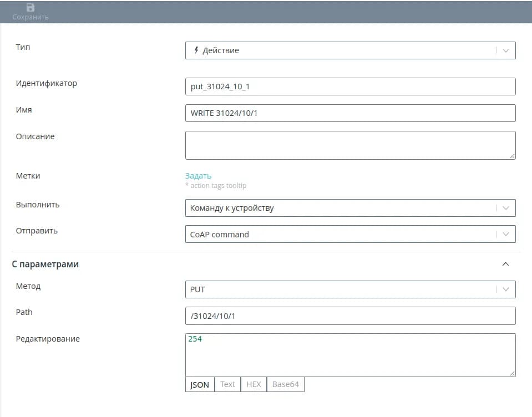532x417 pixels.
Task: Open the Метод dropdown showing PUT
Action: pos(349,289)
